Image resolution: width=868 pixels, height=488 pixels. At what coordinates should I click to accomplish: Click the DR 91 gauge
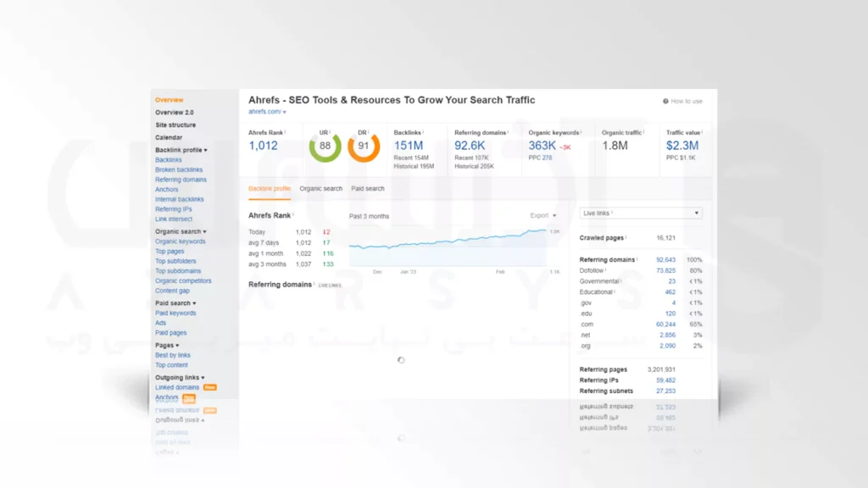click(x=363, y=146)
